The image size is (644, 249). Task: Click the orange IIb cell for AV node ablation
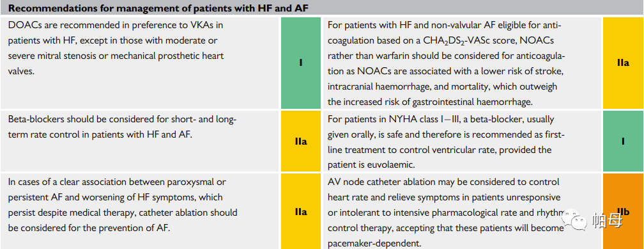pos(623,211)
